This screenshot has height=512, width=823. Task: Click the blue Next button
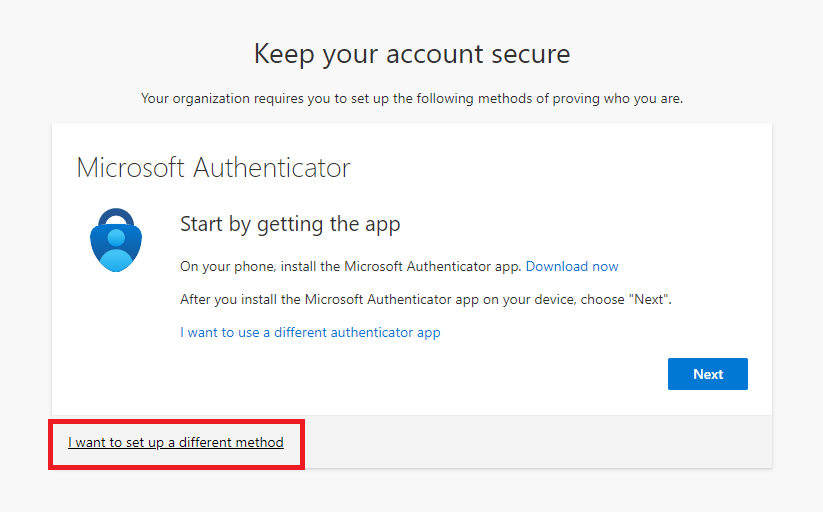tap(708, 374)
